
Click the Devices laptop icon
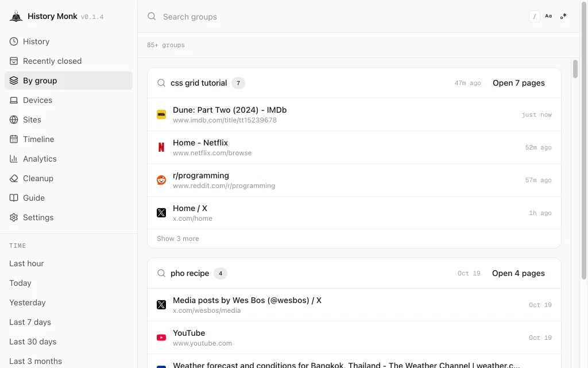14,100
